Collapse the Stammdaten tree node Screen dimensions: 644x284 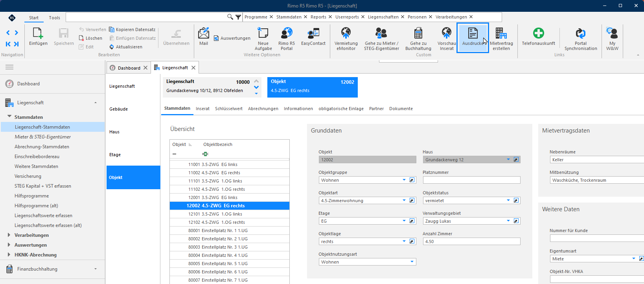(x=9, y=117)
